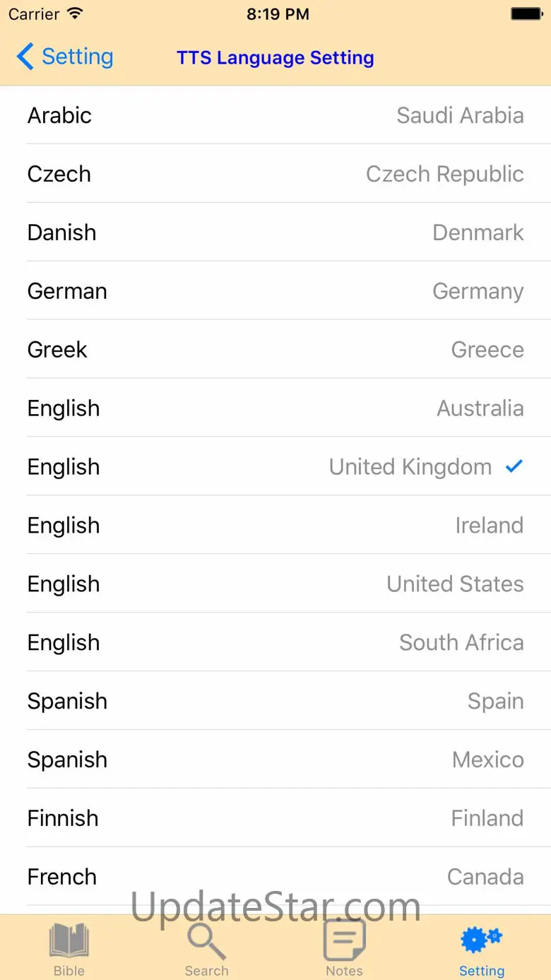Tap the Greek Greece row
551x980 pixels.
coord(275,349)
